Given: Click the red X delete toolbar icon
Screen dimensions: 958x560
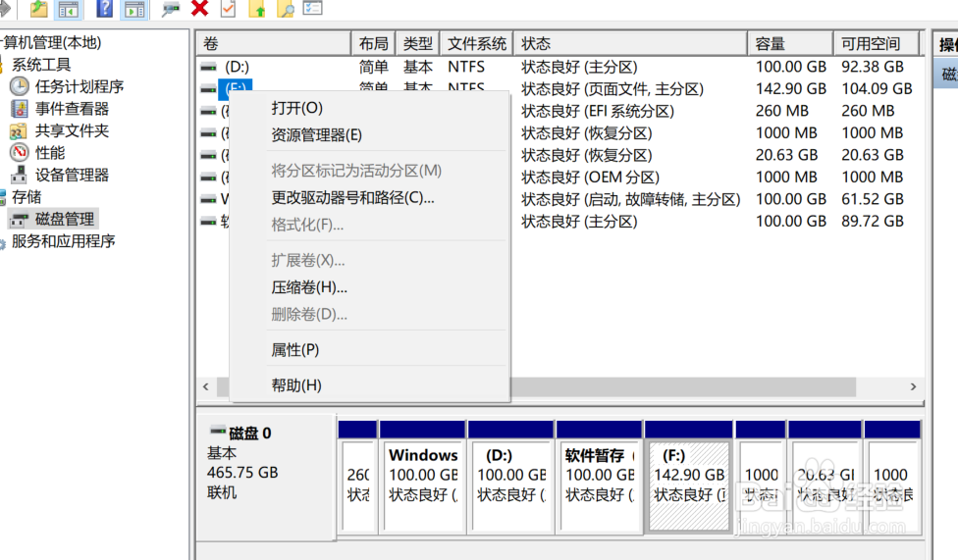Looking at the screenshot, I should [x=200, y=8].
